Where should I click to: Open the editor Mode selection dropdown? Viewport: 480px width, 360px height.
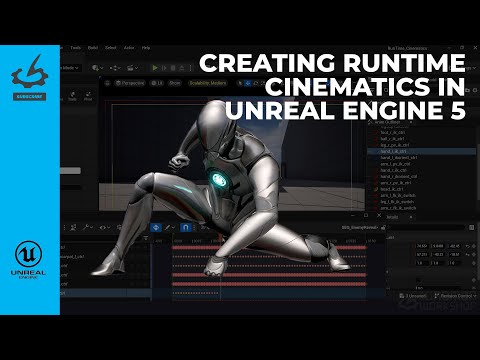(x=70, y=68)
